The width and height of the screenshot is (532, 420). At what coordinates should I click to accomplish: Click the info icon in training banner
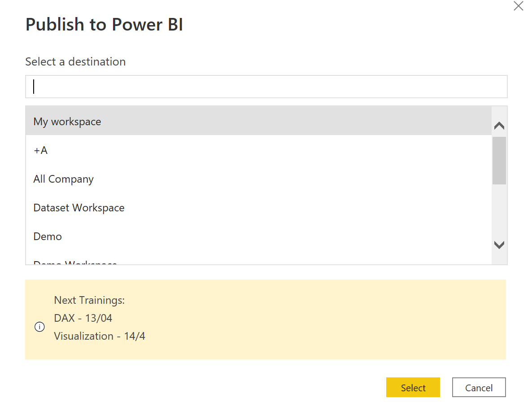pos(39,327)
